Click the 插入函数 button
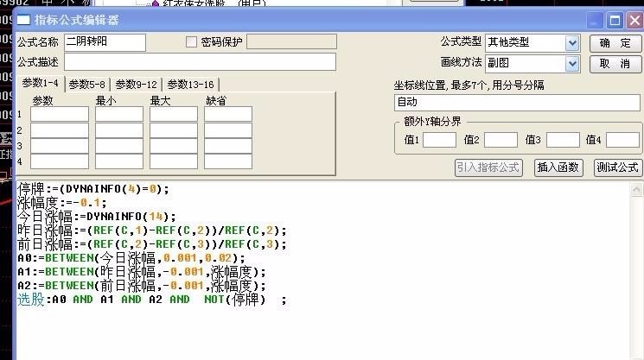The image size is (644, 360). (x=558, y=167)
